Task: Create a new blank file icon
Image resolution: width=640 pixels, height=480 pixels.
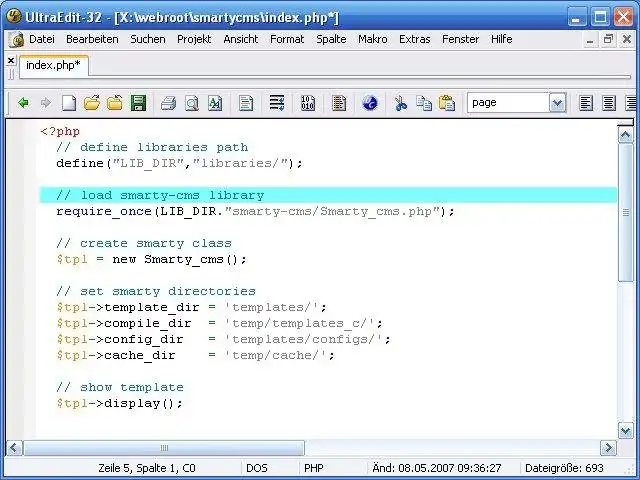Action: [x=69, y=103]
